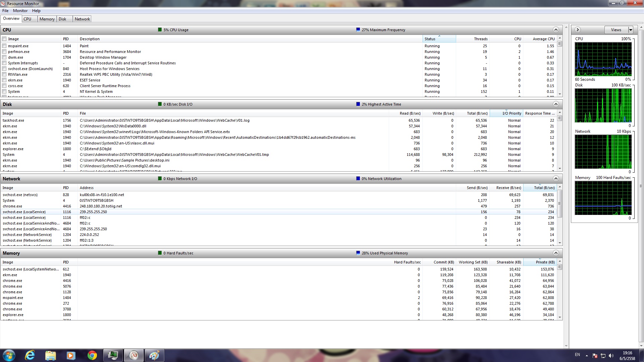Viewport: 644px width, 362px height.
Task: Switch to the Memory tab
Action: tap(47, 19)
